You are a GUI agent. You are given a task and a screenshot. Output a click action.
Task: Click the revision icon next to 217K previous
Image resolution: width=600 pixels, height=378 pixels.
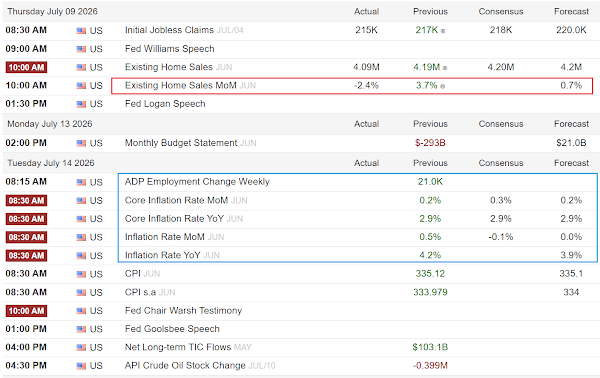click(443, 31)
